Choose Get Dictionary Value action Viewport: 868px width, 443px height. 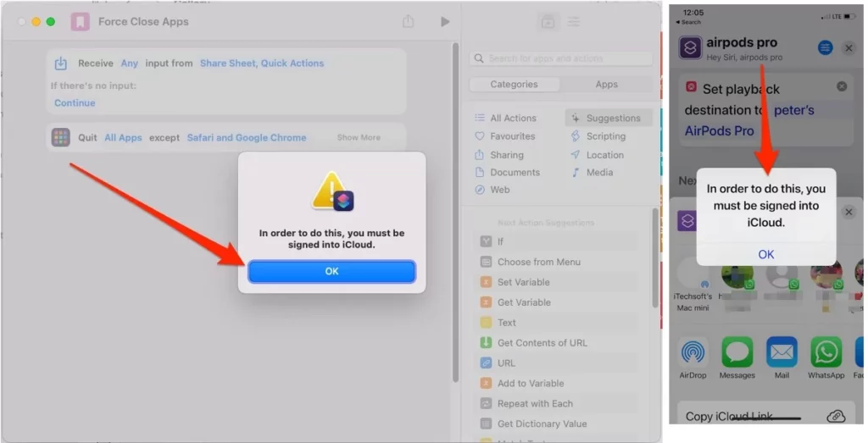tap(558, 424)
